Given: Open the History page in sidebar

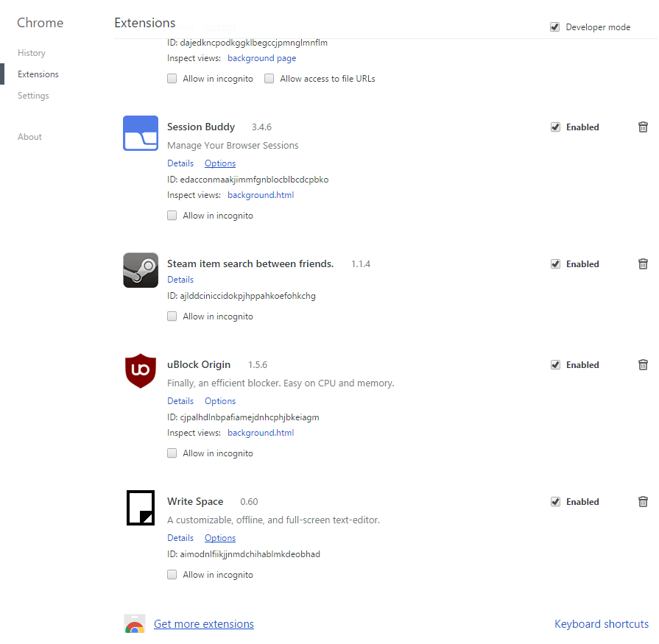Looking at the screenshot, I should 32,53.
